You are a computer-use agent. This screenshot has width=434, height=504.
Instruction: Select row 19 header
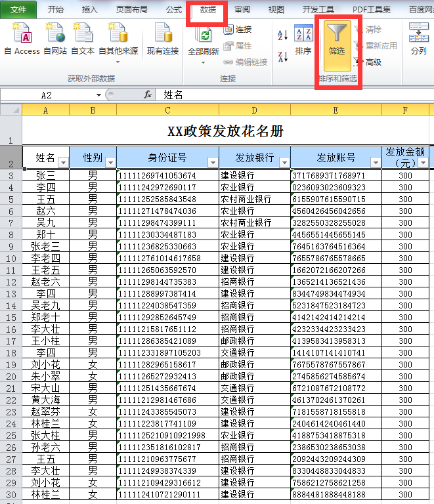tap(11, 365)
